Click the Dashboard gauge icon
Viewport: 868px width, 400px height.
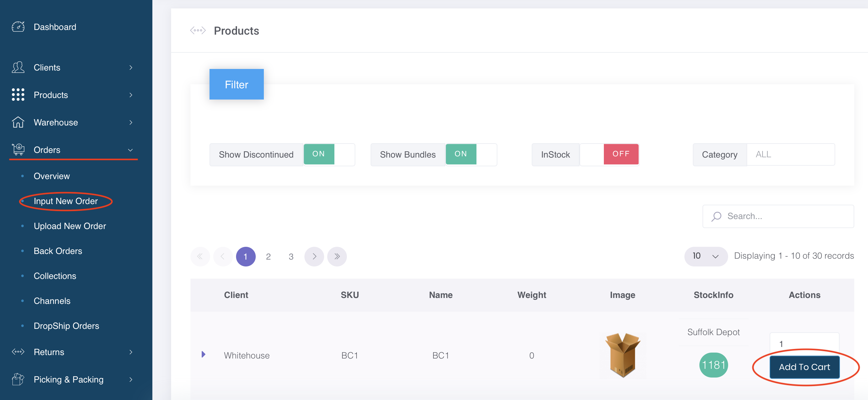point(18,27)
